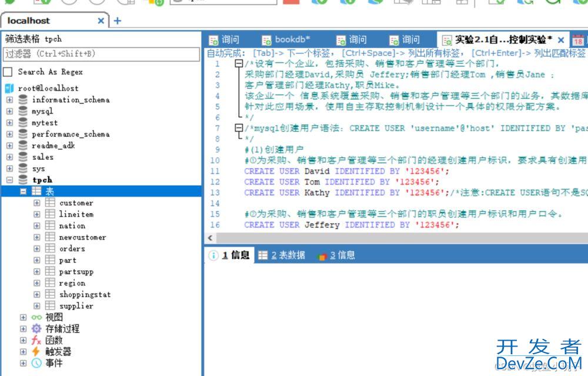The image size is (588, 376).
Task: Click the 存储过程 gear icon
Action: tap(36, 329)
